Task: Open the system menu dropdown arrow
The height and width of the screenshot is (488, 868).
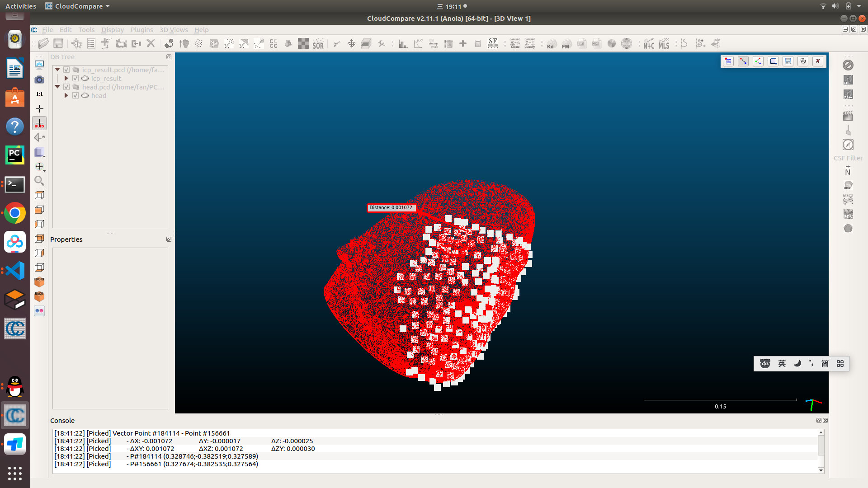Action: coord(859,6)
